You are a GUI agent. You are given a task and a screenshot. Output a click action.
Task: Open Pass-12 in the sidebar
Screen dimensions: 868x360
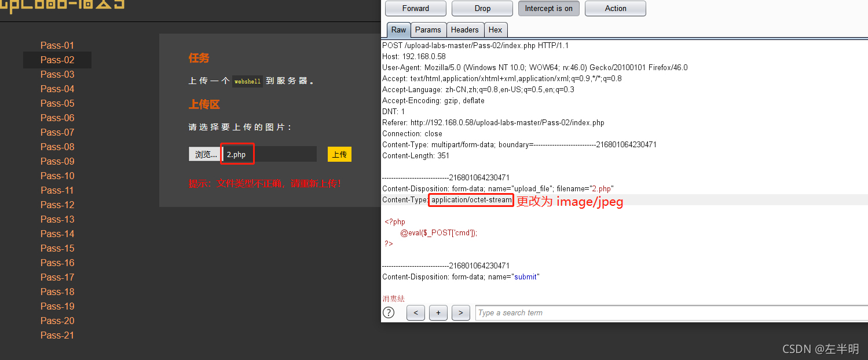coord(57,205)
